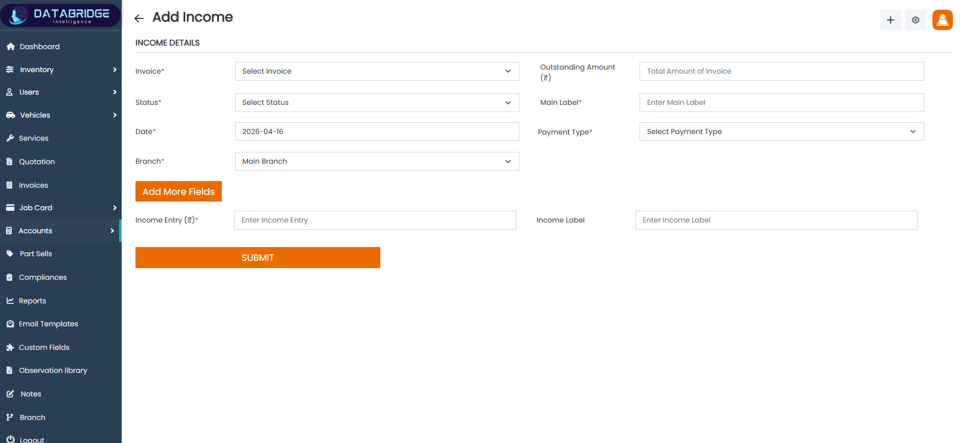Viewport: 980px width, 443px height.
Task: Click the back arrow next to Add Income
Action: [x=139, y=18]
